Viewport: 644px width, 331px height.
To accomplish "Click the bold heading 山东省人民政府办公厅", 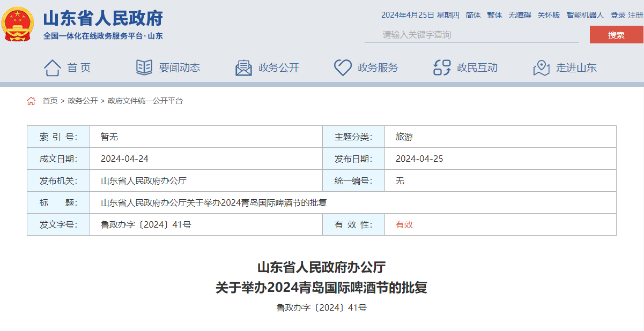I will click(x=322, y=267).
